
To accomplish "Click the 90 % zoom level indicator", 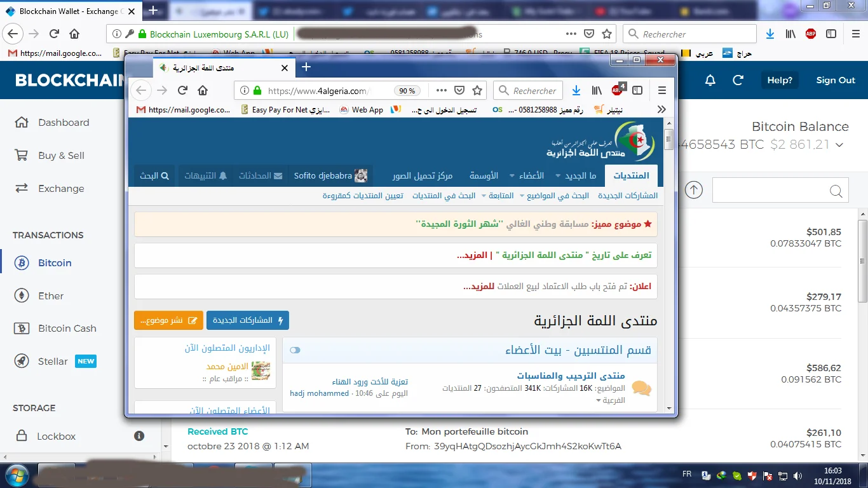I will pyautogui.click(x=406, y=91).
